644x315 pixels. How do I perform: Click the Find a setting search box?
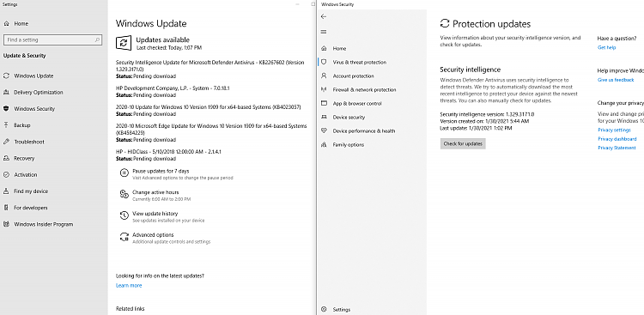point(52,39)
